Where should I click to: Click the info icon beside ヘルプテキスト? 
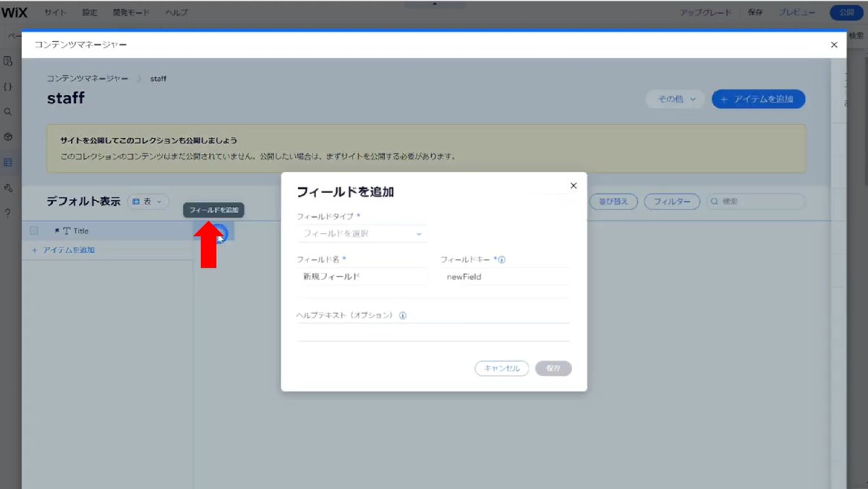coord(403,315)
